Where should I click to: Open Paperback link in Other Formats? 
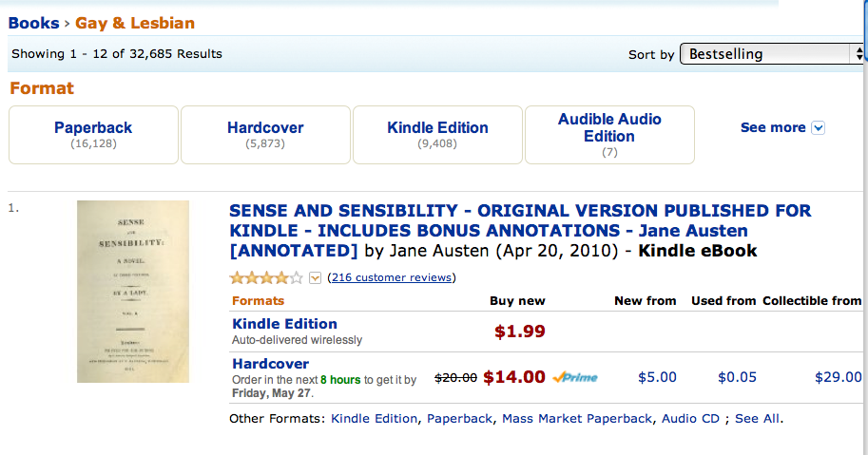[x=459, y=419]
